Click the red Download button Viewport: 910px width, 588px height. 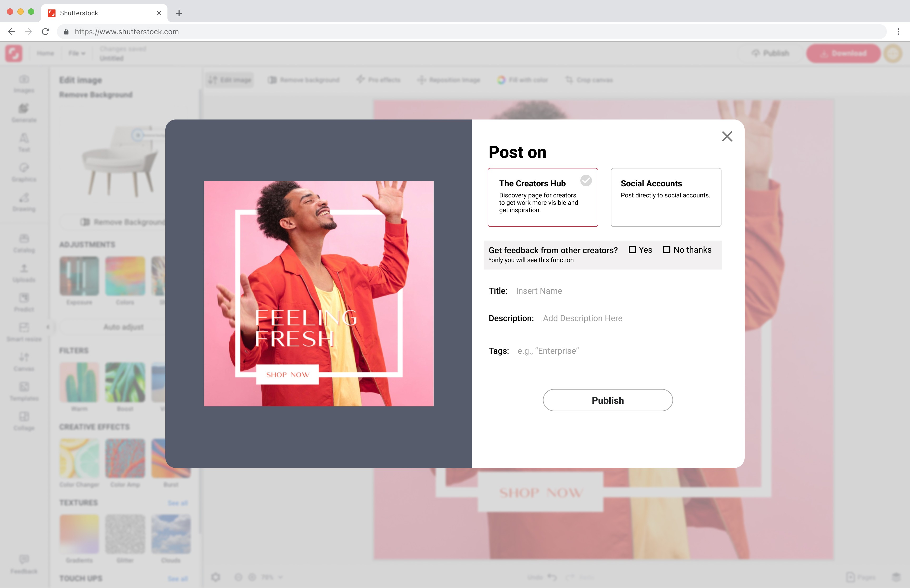point(843,53)
